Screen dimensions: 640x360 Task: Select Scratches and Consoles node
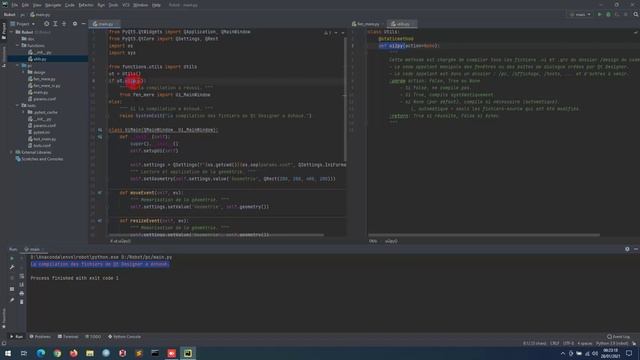(39, 159)
